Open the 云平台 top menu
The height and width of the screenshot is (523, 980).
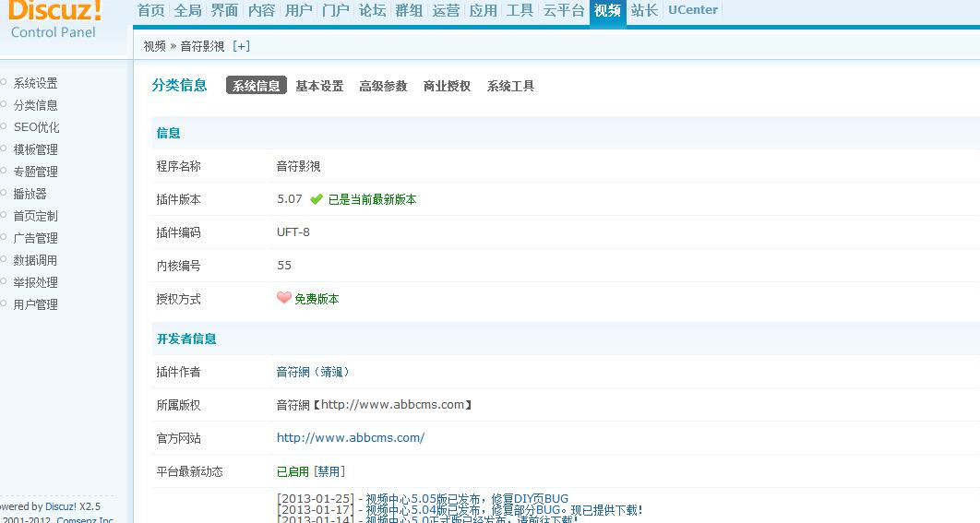point(564,11)
